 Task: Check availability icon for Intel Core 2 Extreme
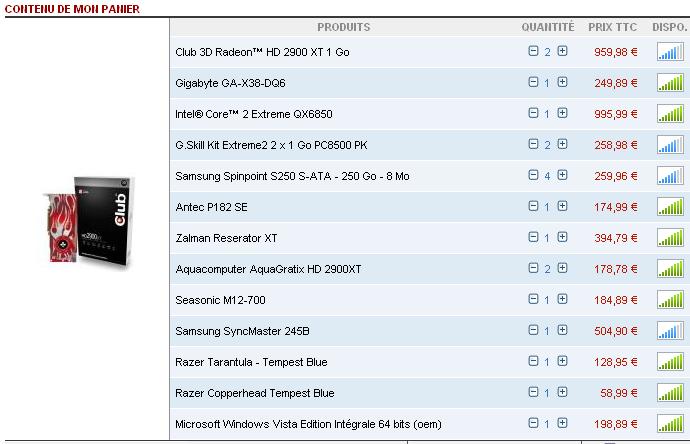click(x=671, y=114)
